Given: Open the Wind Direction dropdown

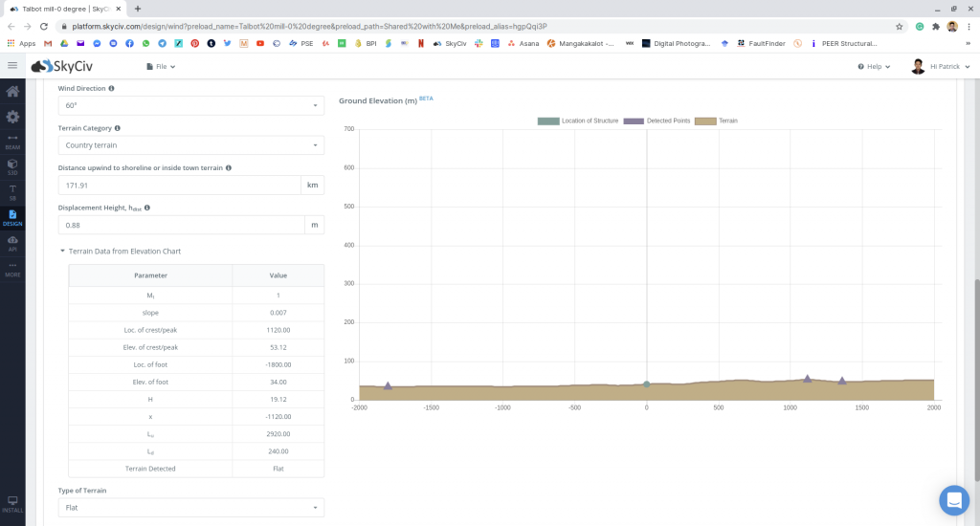Looking at the screenshot, I should [190, 105].
